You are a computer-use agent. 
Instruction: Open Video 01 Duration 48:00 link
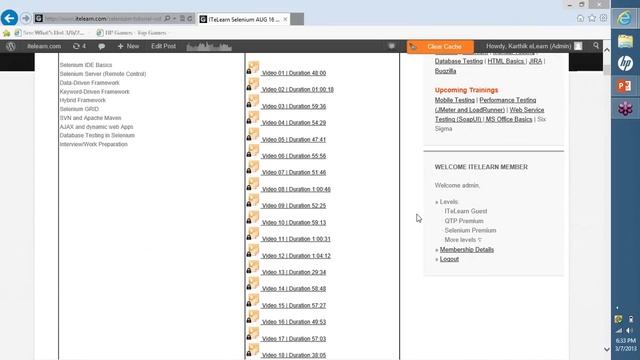pyautogui.click(x=293, y=73)
